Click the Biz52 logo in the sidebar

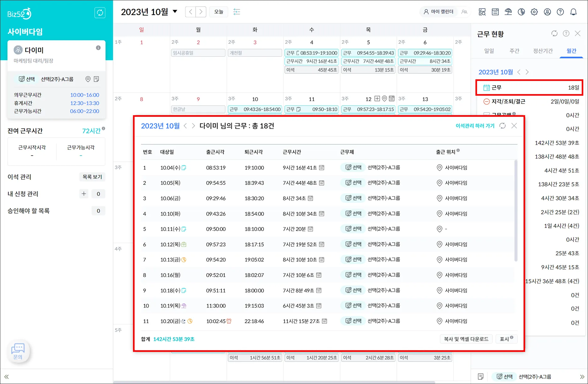(19, 14)
